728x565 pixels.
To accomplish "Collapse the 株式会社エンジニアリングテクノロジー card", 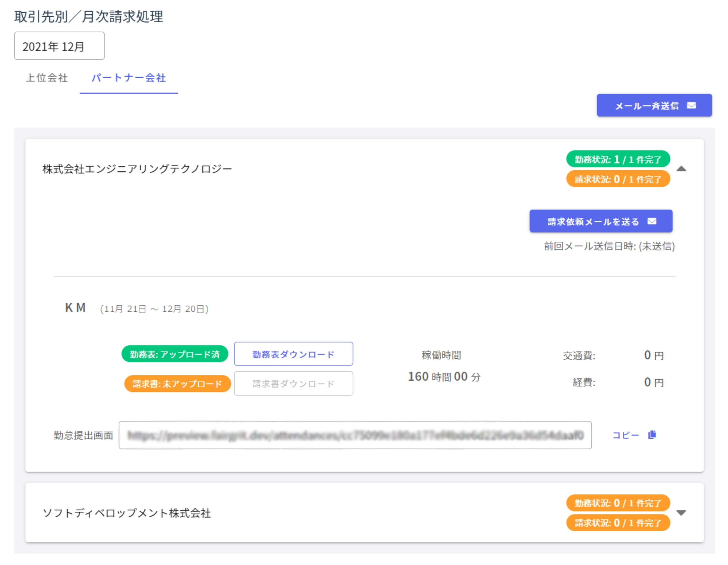I will [681, 169].
